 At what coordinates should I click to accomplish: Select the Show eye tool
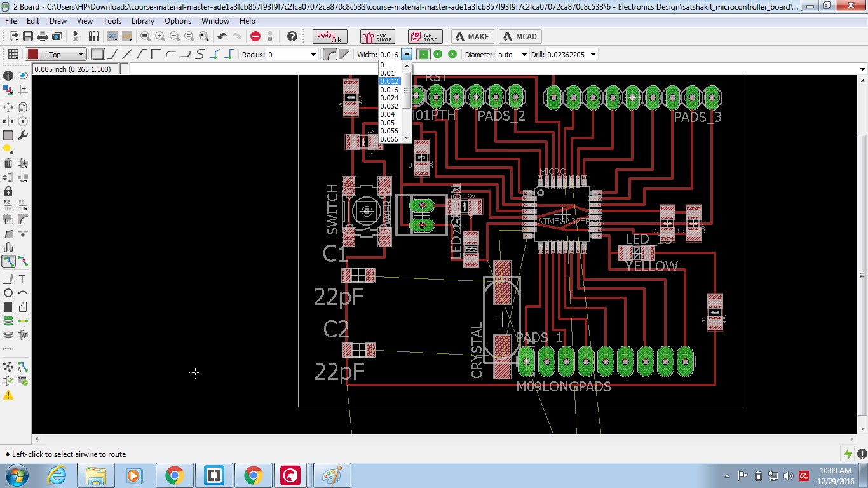(x=23, y=76)
